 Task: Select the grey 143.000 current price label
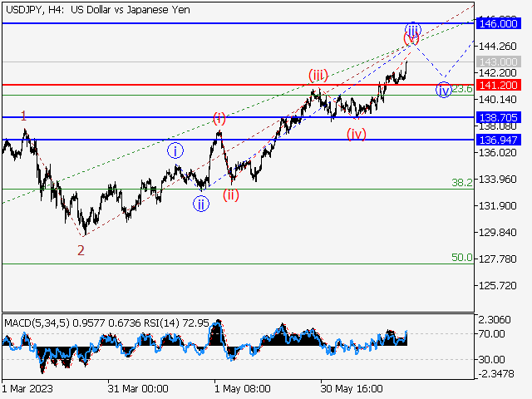click(x=499, y=62)
